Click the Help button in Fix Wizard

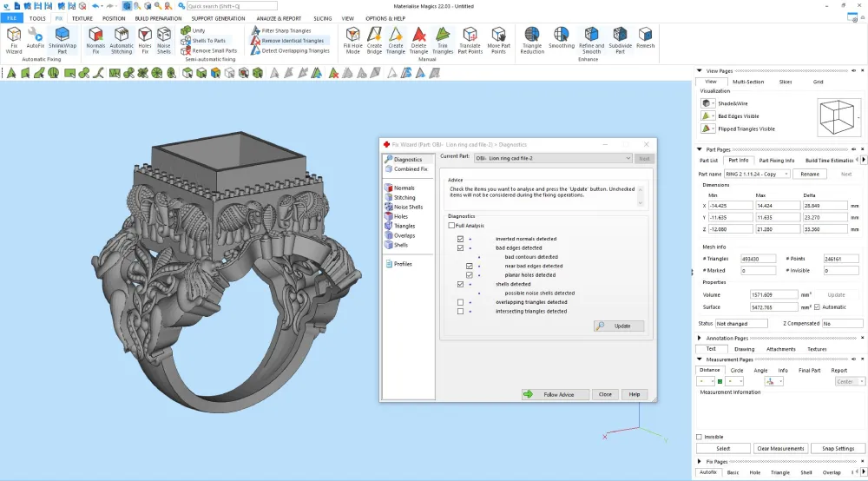pos(635,395)
